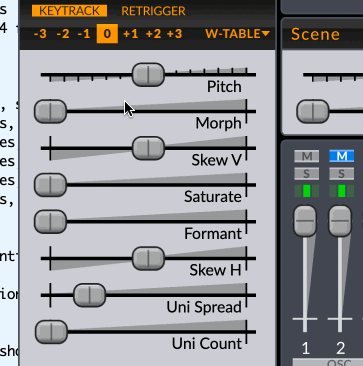Open the W-TABLE oscillator type dropdown
Screen dimensions: 363x366
coord(237,34)
